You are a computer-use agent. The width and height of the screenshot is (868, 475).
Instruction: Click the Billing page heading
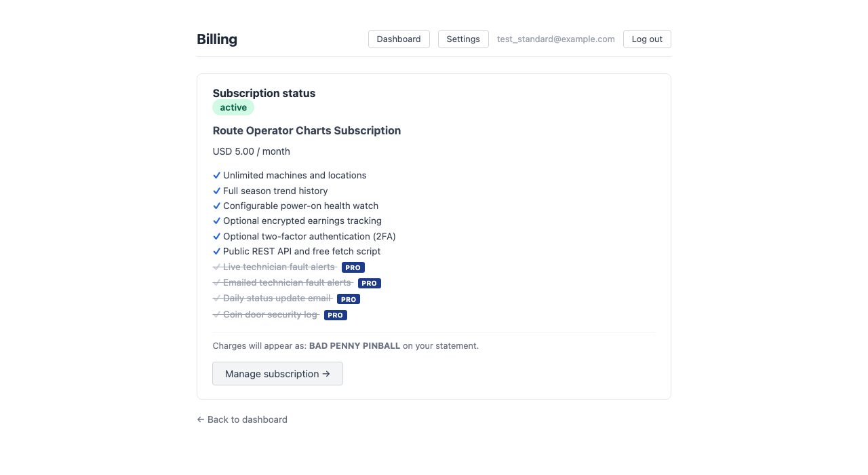click(x=217, y=39)
